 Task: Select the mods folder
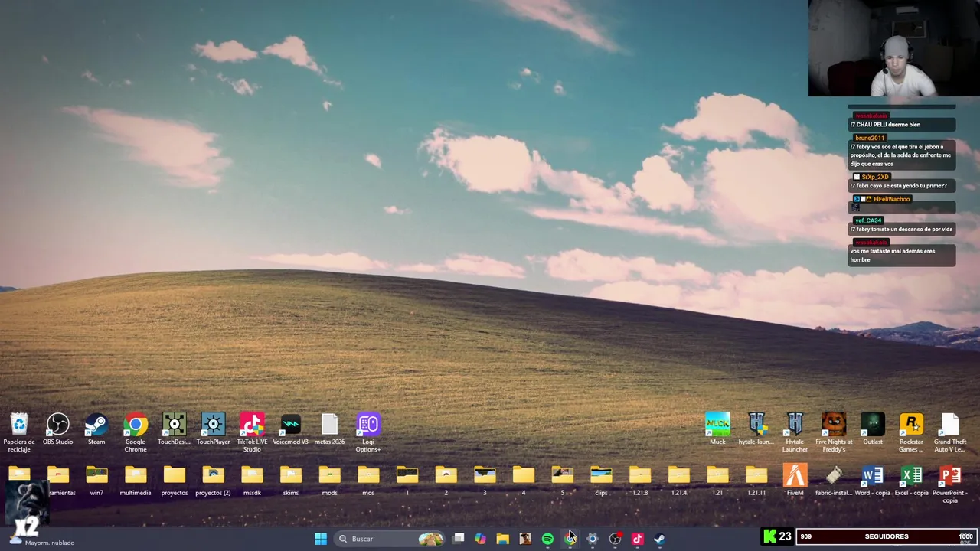(x=329, y=481)
